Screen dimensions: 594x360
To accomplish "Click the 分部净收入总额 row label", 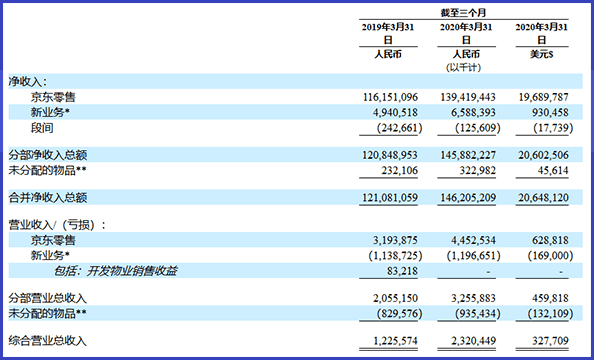I will click(x=48, y=155).
